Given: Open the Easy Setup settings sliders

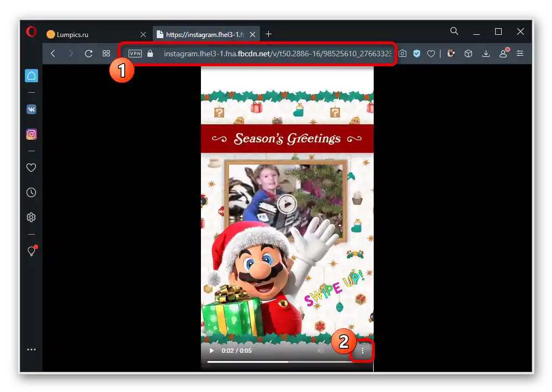Looking at the screenshot, I should pos(520,54).
